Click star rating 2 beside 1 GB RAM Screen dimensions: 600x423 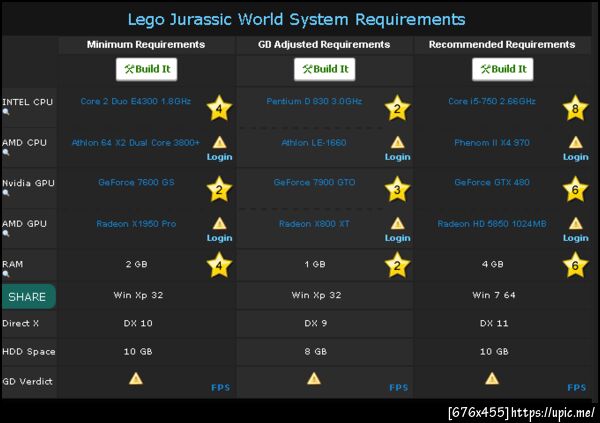click(x=397, y=265)
